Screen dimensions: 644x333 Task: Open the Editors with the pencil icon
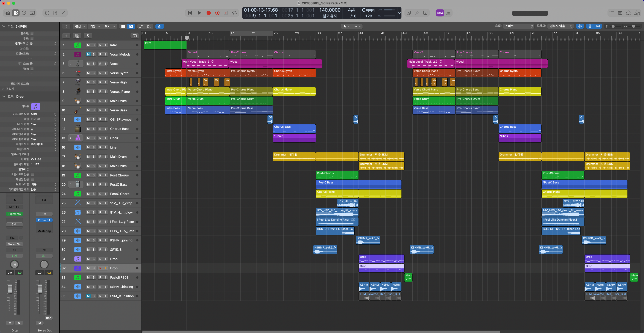click(64, 13)
